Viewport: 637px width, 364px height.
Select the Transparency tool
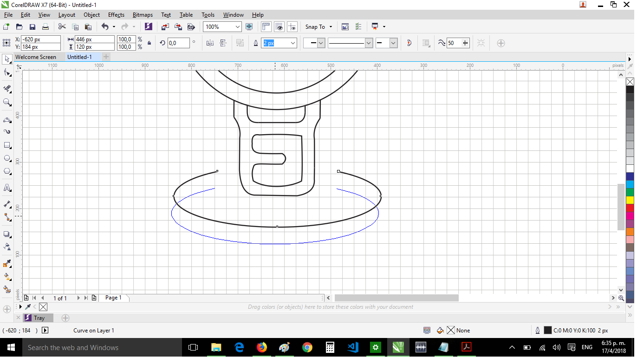tap(7, 247)
